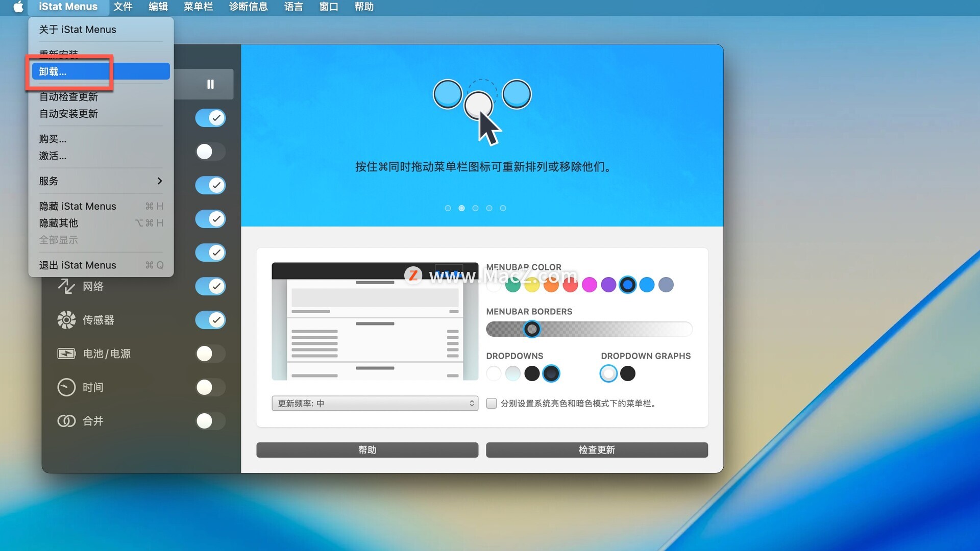Open the Apple menu
980x551 pixels.
point(18,7)
